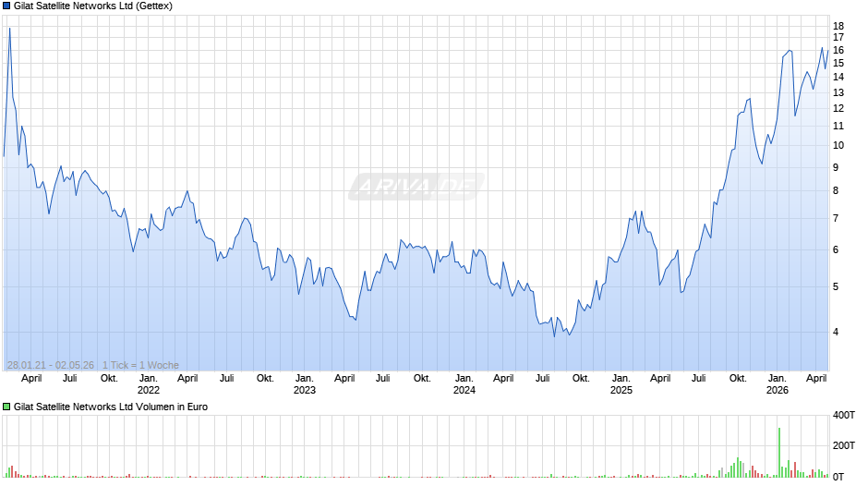The width and height of the screenshot is (868, 486).
Task: Click the 'Jan. 2026' time axis label
Action: (778, 384)
